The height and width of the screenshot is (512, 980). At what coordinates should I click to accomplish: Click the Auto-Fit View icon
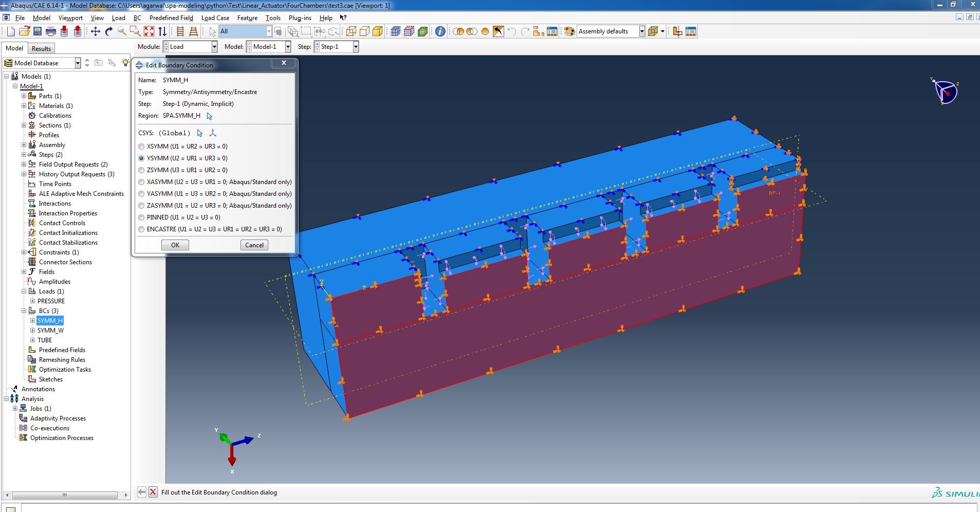149,32
